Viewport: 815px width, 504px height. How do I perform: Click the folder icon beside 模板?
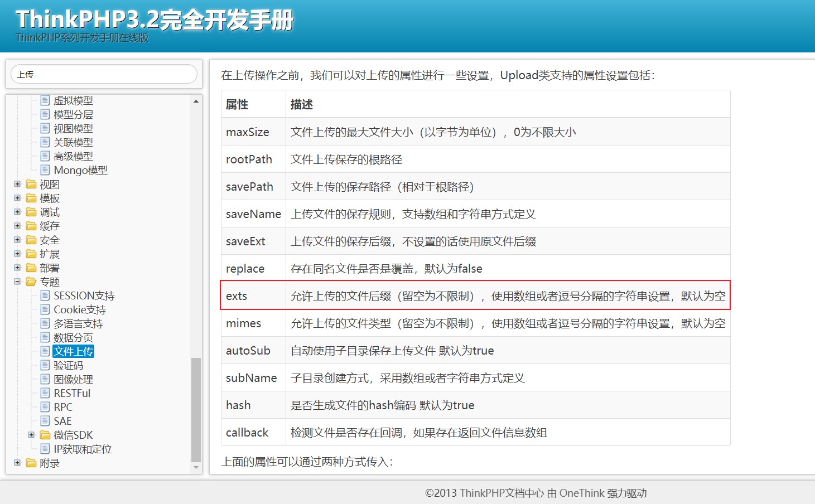click(31, 198)
